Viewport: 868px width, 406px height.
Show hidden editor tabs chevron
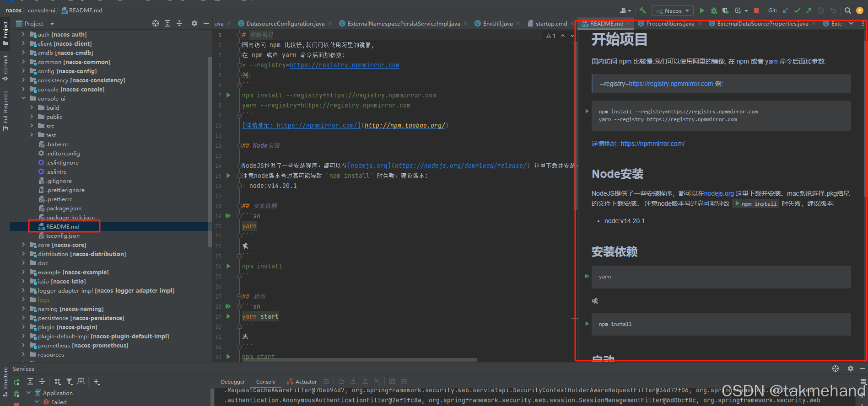pyautogui.click(x=851, y=23)
